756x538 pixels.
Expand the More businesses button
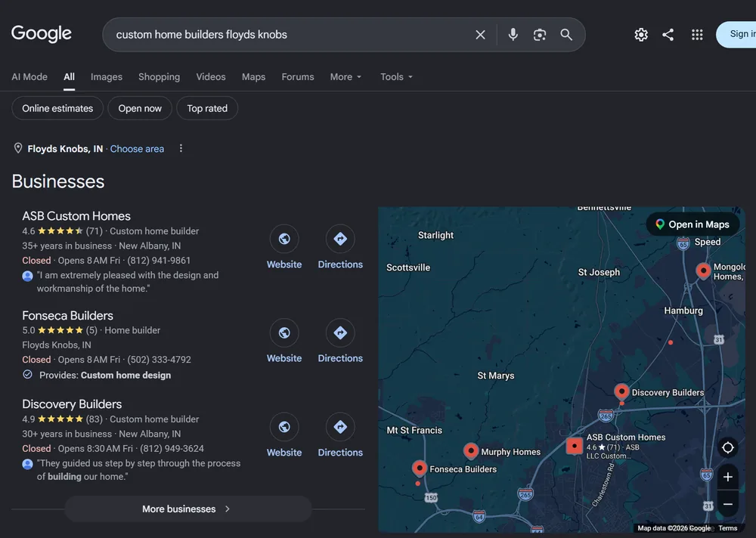click(x=188, y=509)
